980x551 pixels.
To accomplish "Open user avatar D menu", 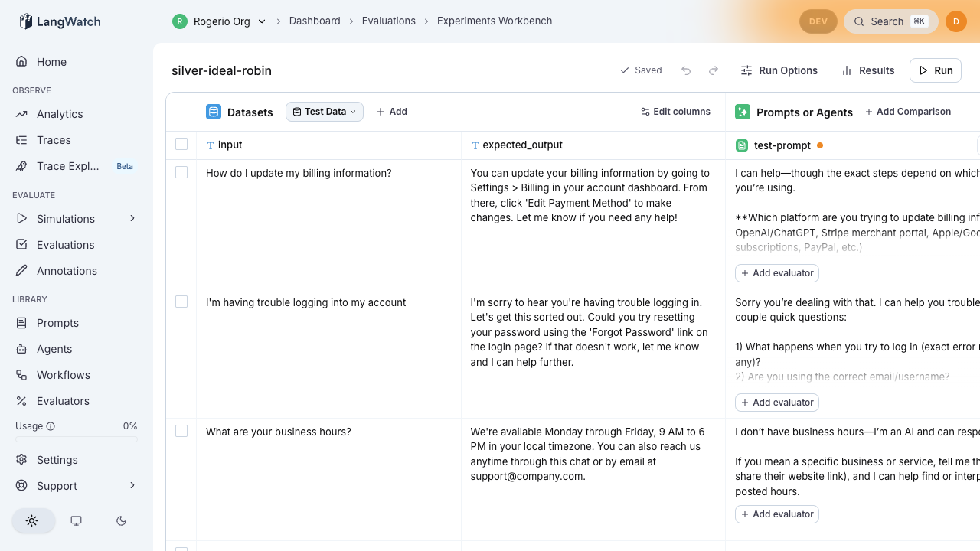I will pos(956,21).
